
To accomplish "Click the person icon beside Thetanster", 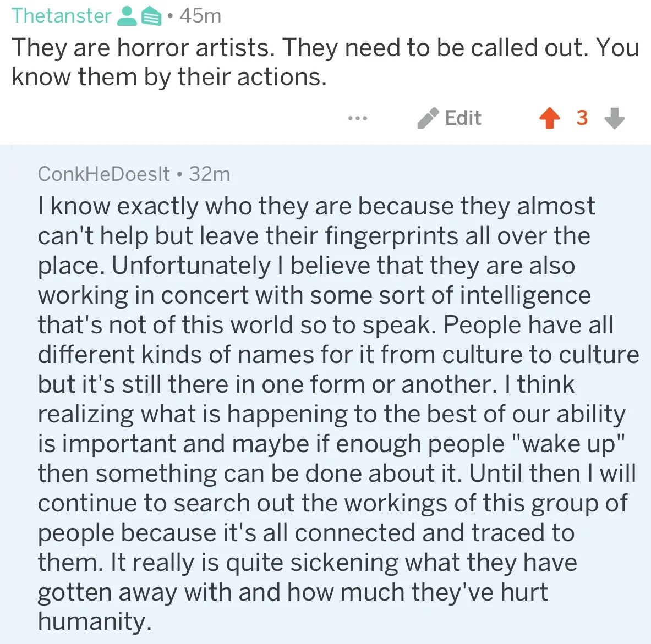I will pos(127,16).
